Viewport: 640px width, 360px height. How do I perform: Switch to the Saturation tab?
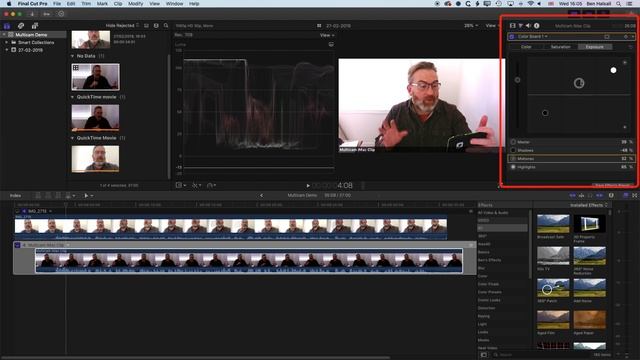tap(560, 47)
